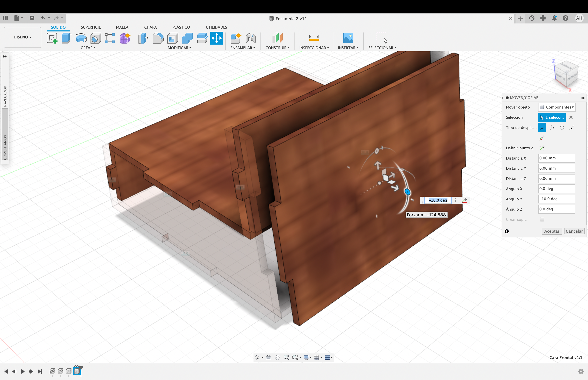Click the Distancia X input field
Screen dimensions: 588x380
tap(557, 158)
